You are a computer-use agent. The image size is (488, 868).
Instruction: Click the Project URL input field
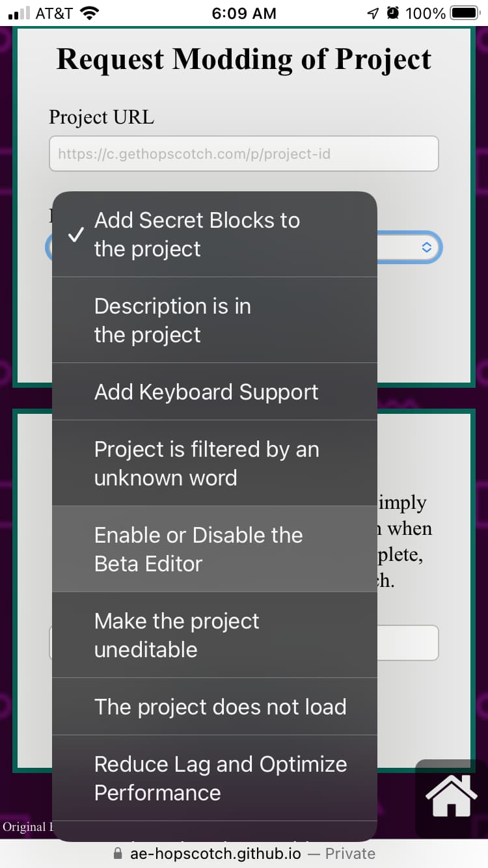243,154
